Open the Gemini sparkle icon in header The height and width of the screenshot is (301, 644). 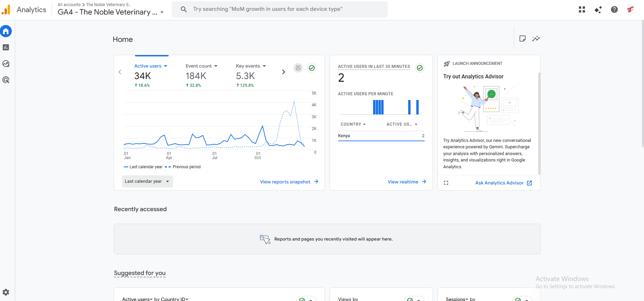(598, 9)
